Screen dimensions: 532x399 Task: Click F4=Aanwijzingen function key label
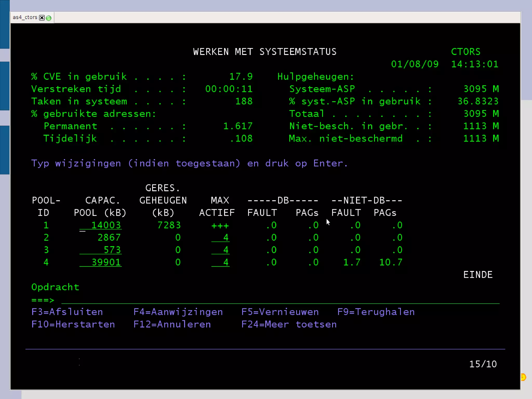[x=178, y=312]
